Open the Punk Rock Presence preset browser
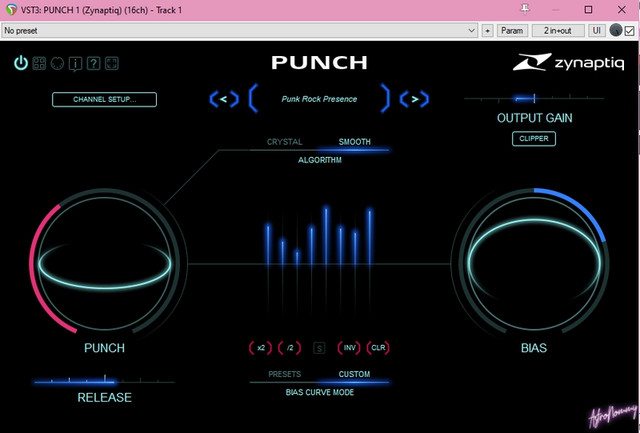This screenshot has width=640, height=433. pyautogui.click(x=319, y=99)
